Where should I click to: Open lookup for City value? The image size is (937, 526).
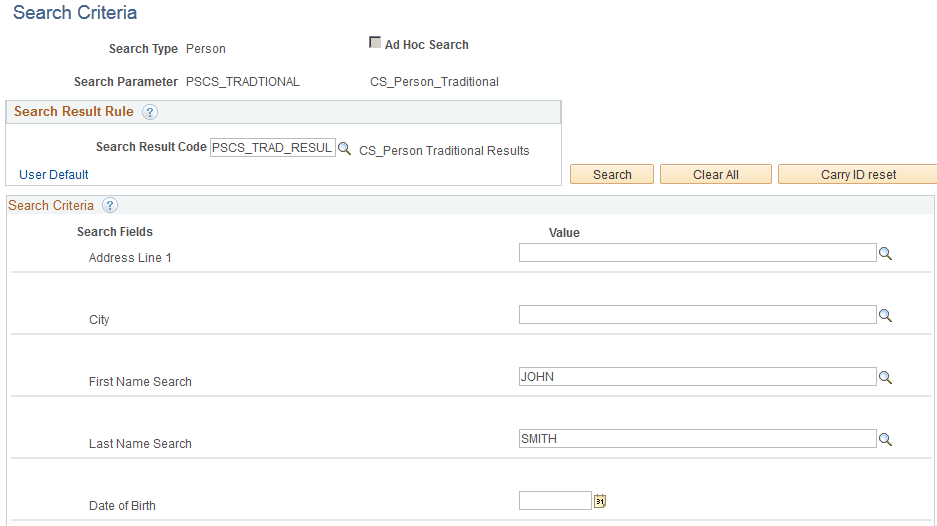click(885, 316)
